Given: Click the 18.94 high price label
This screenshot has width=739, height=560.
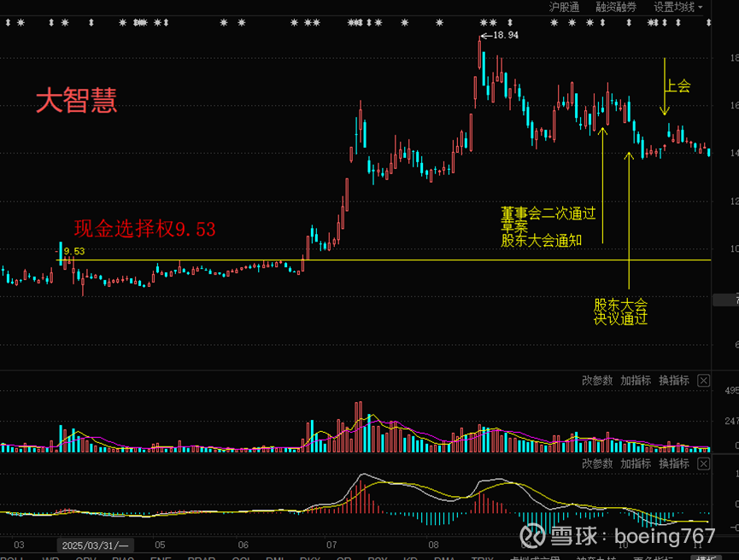Looking at the screenshot, I should coord(506,35).
